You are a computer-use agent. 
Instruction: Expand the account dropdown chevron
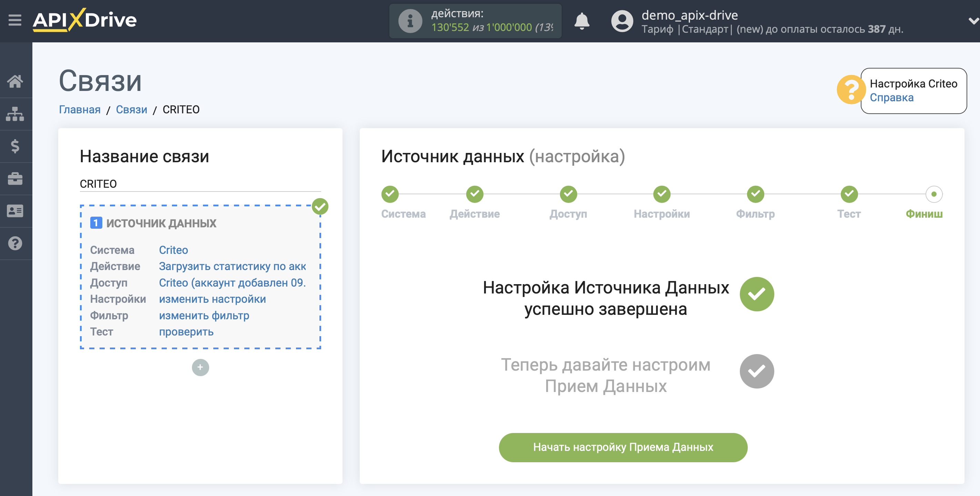[x=973, y=21]
